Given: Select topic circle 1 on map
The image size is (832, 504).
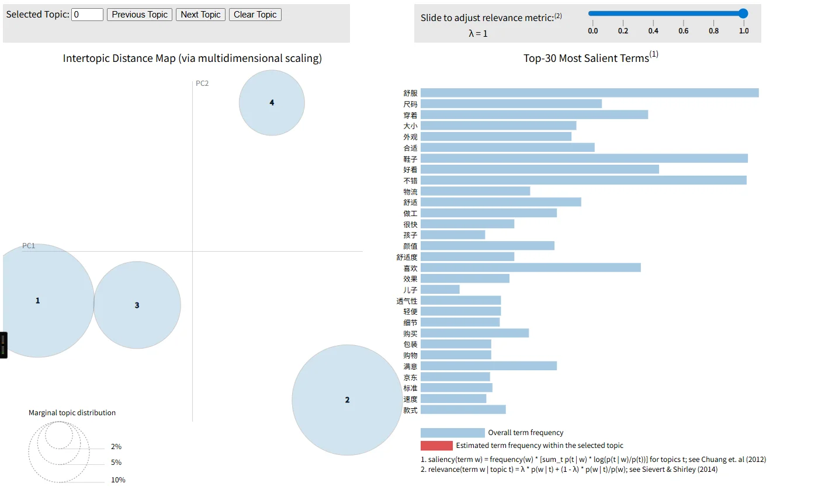Looking at the screenshot, I should pos(37,301).
